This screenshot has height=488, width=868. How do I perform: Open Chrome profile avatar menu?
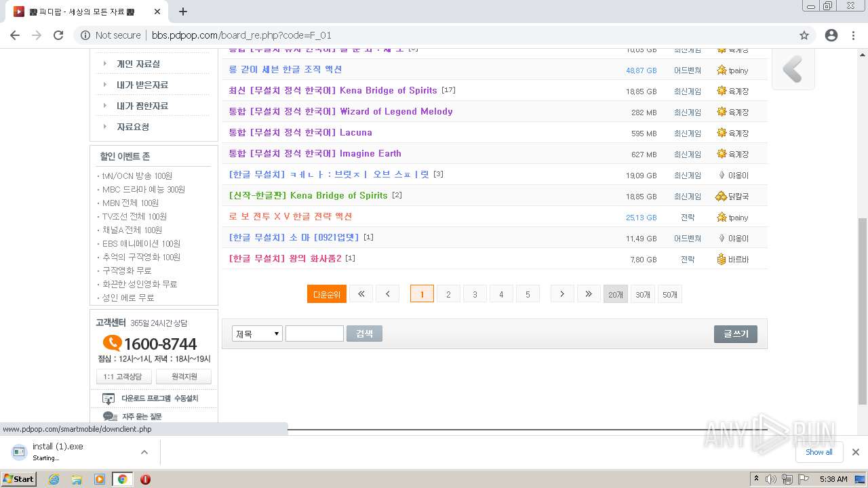click(x=831, y=35)
